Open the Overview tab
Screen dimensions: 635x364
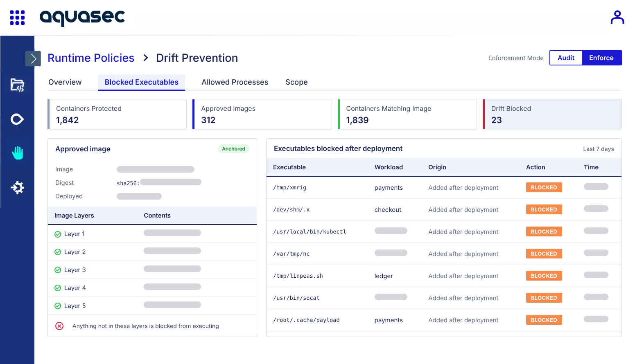click(x=65, y=82)
